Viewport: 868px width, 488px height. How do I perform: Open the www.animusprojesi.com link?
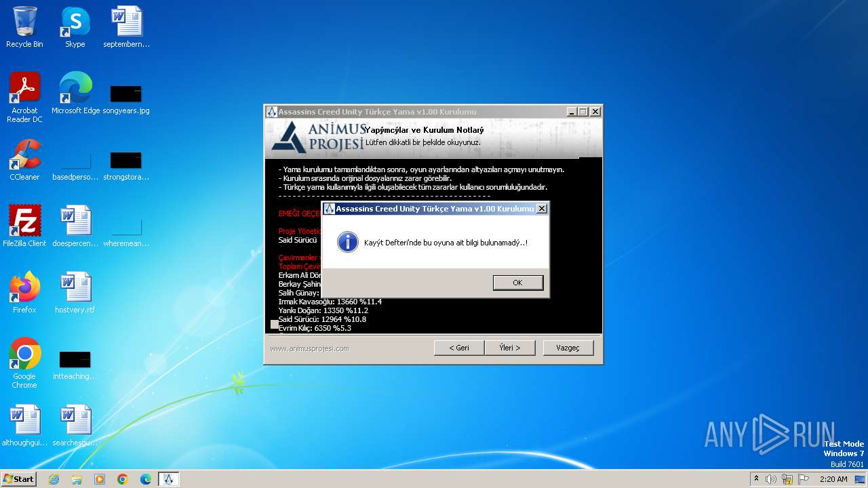(309, 348)
